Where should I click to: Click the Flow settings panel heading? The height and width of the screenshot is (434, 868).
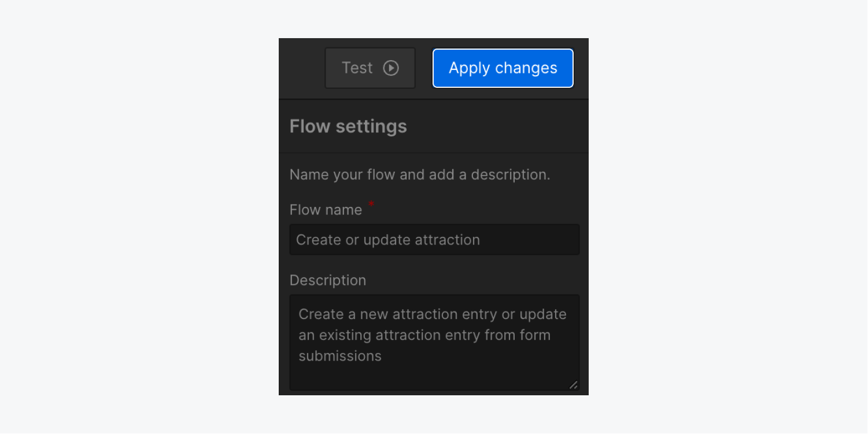click(348, 127)
